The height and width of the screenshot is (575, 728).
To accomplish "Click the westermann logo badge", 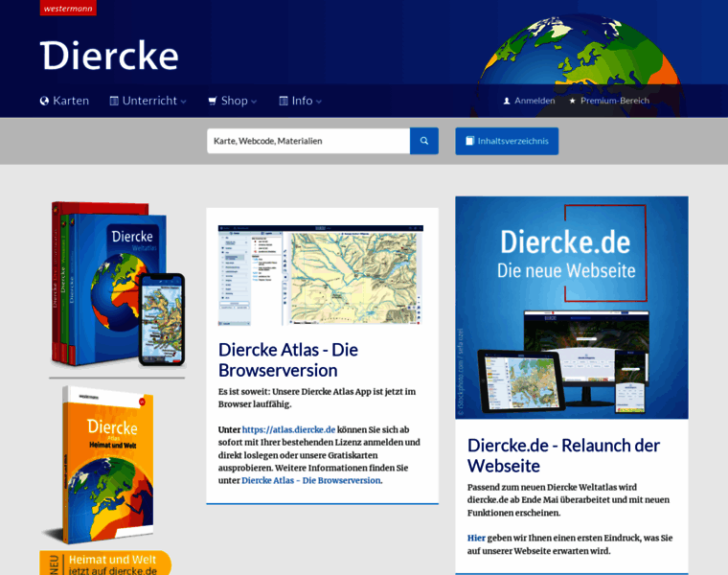I will click(68, 8).
